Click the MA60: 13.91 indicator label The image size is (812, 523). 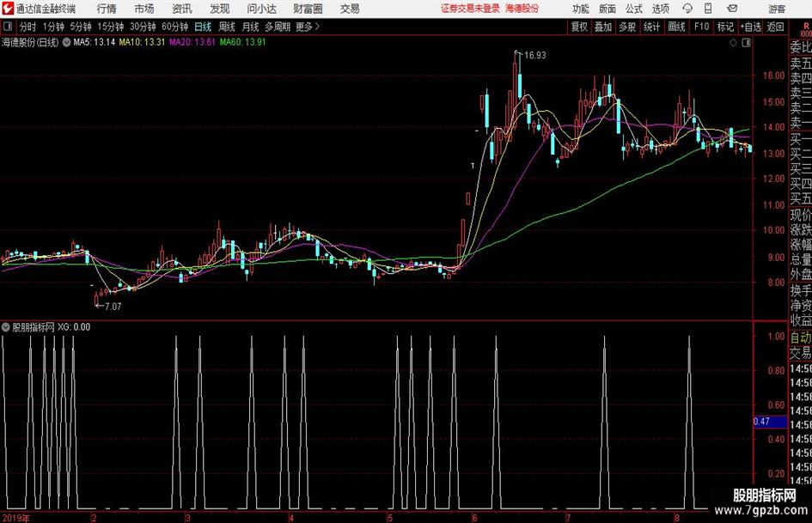242,42
